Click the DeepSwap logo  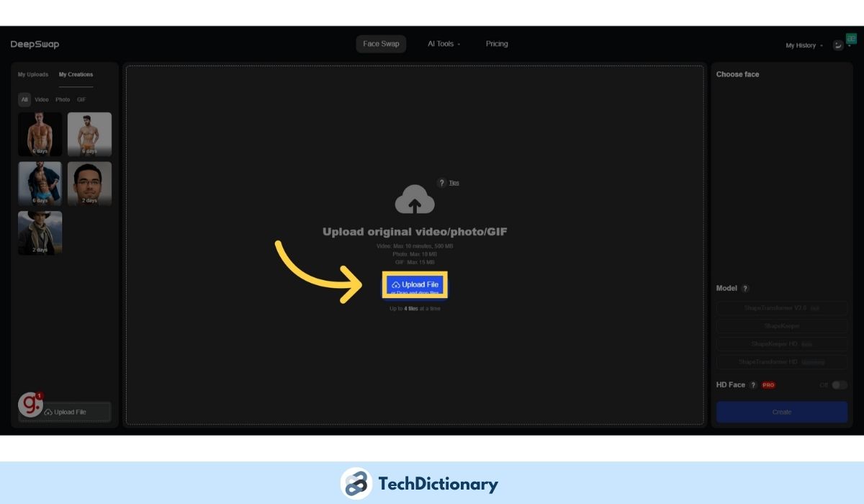coord(35,45)
